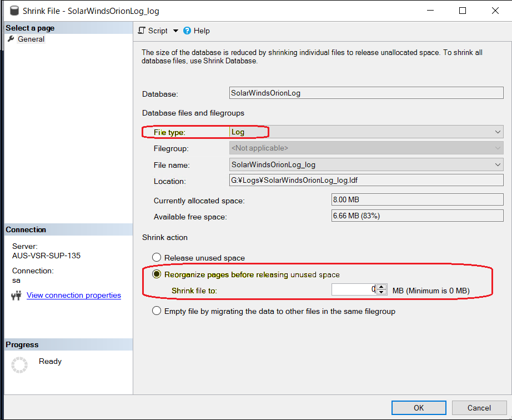Click the Shrink file to input field
512x420 pixels.
click(353, 289)
